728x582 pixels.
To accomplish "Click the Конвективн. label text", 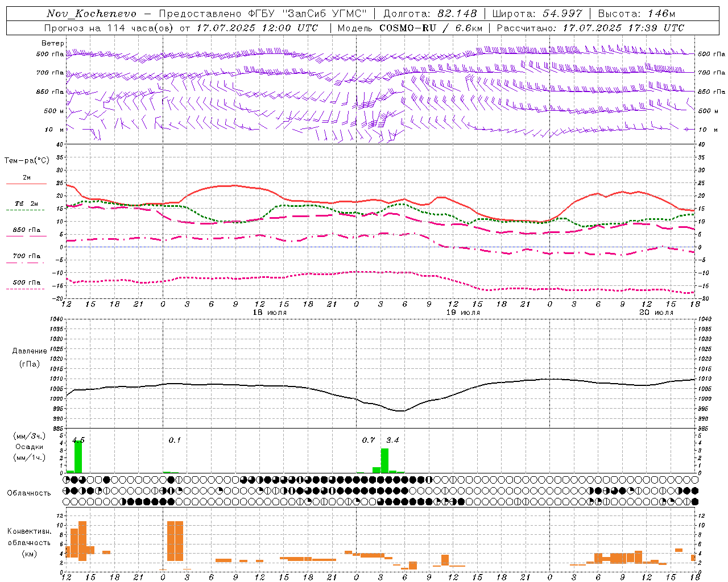I will 29,531.
